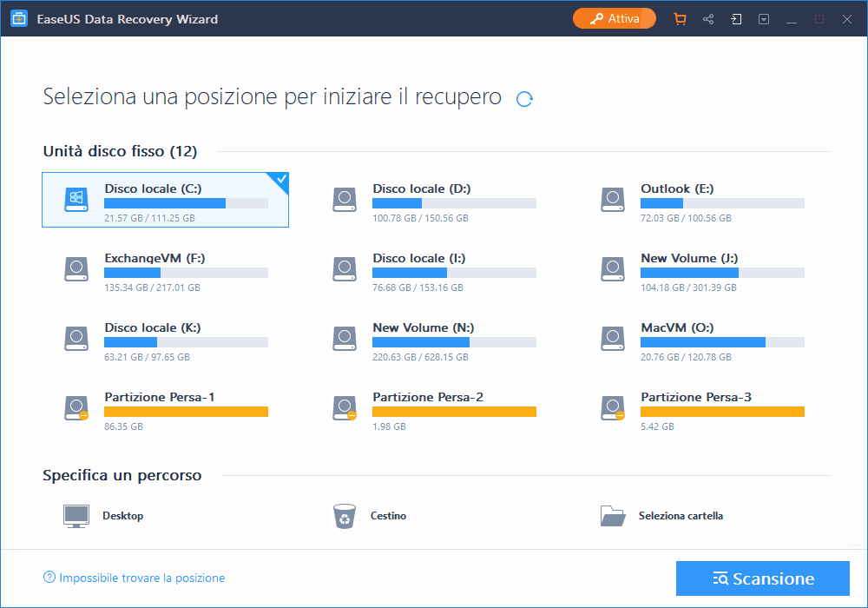Click the share icon in title bar
This screenshot has width=868, height=608.
point(708,19)
